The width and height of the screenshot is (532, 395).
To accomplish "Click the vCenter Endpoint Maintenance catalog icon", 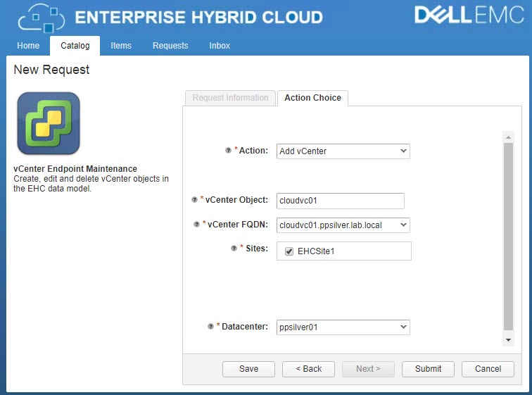I will pos(49,123).
